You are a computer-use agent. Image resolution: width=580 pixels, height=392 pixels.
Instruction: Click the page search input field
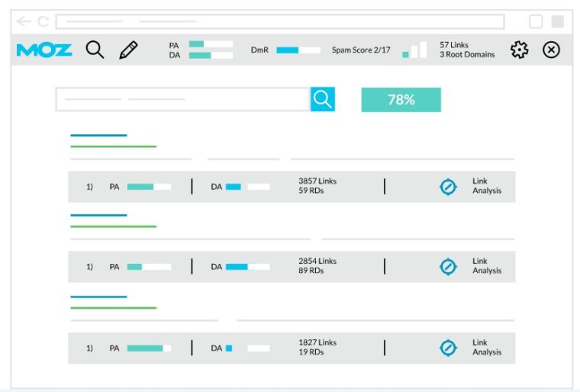182,99
